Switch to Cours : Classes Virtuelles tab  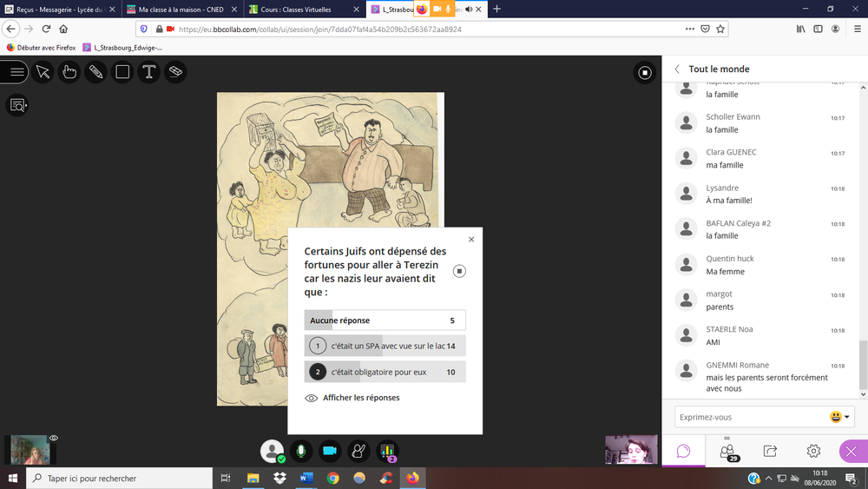pyautogui.click(x=303, y=10)
